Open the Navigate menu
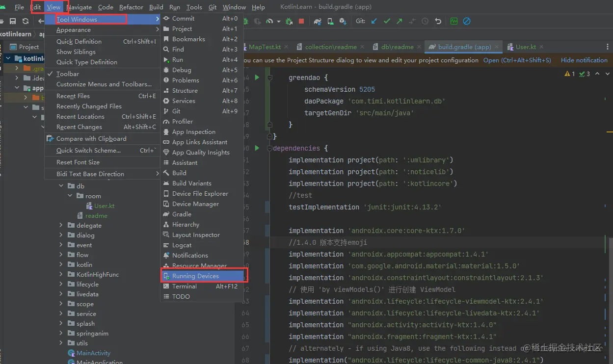 click(79, 7)
